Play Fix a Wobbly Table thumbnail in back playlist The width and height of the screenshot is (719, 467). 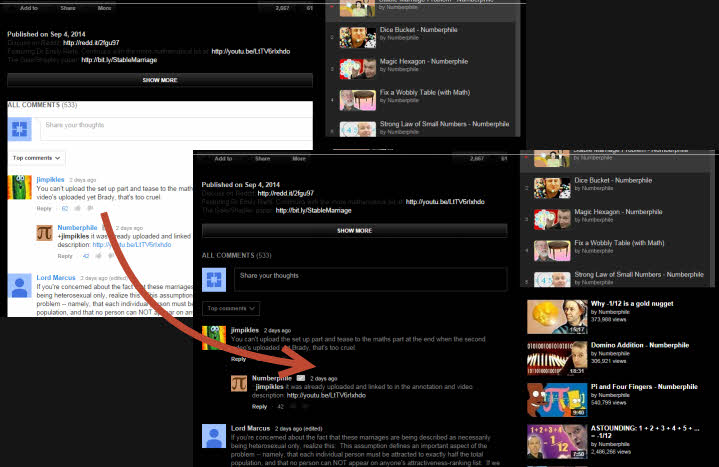[358, 100]
